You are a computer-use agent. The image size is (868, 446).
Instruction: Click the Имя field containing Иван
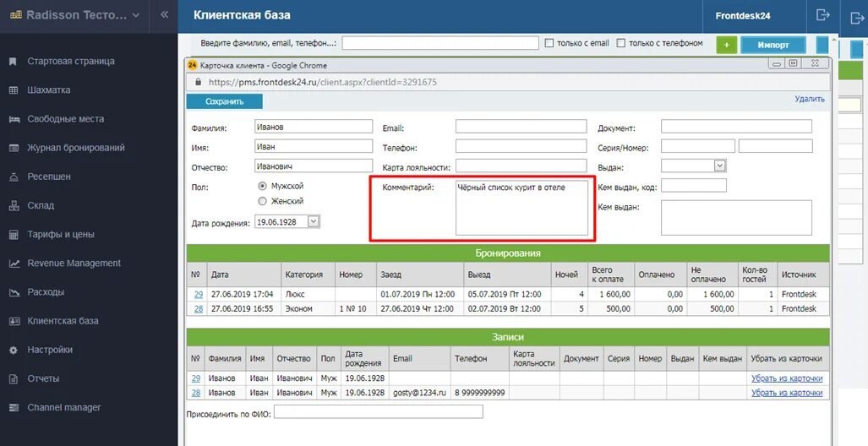(x=314, y=147)
